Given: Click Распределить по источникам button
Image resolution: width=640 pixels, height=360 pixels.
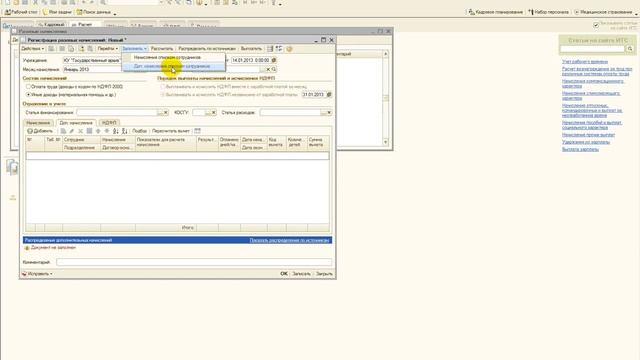Looking at the screenshot, I should (207, 49).
